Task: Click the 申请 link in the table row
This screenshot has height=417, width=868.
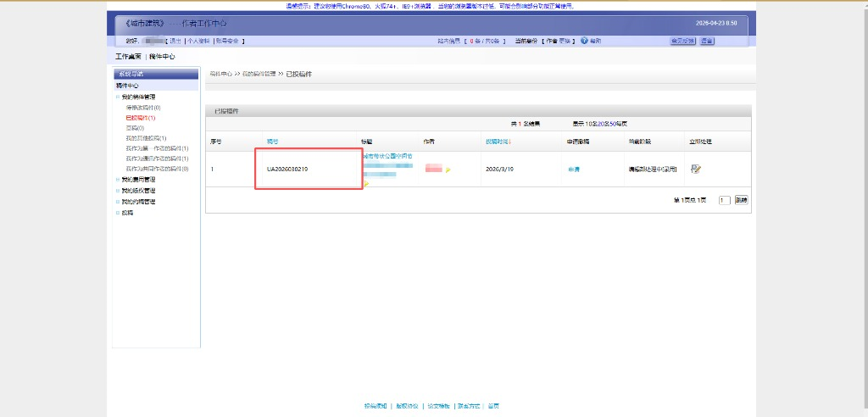Action: 574,170
